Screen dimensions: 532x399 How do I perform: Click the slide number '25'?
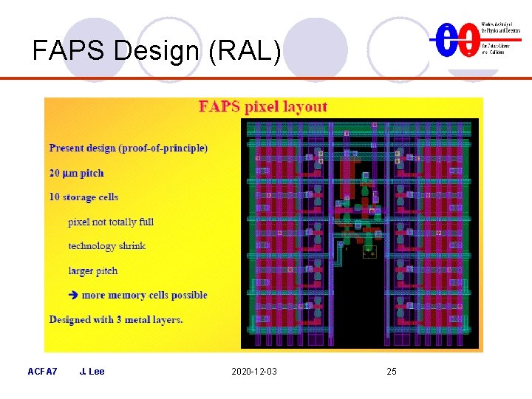(392, 372)
